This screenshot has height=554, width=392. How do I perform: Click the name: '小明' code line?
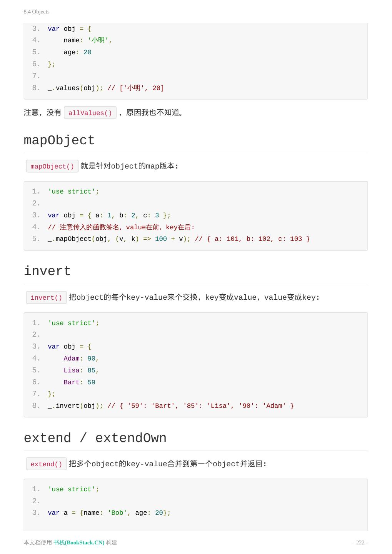click(x=88, y=40)
